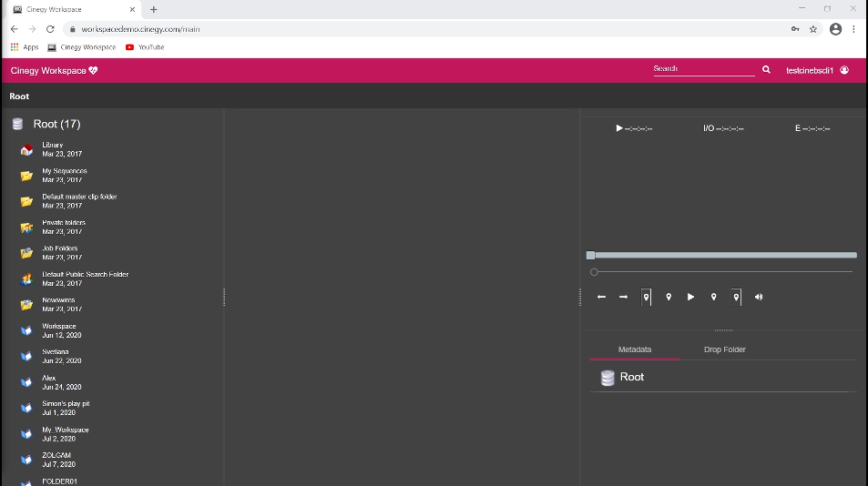868x486 pixels.
Task: Step back one frame with the left arrow
Action: [x=601, y=297]
